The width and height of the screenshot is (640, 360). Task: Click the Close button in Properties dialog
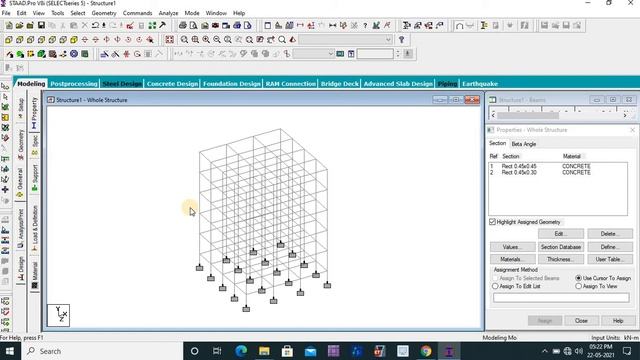(x=581, y=321)
